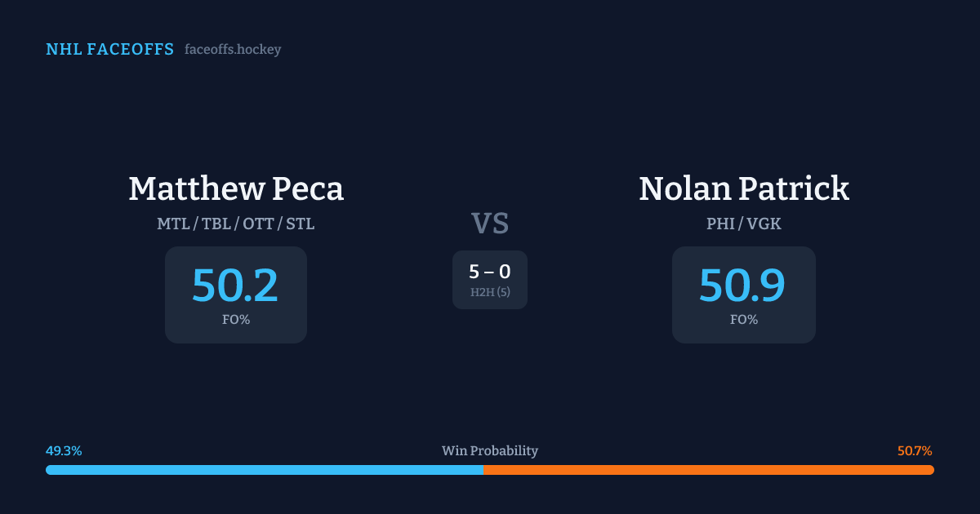This screenshot has height=514, width=980.
Task: Click the H2H (5) label
Action: (490, 292)
